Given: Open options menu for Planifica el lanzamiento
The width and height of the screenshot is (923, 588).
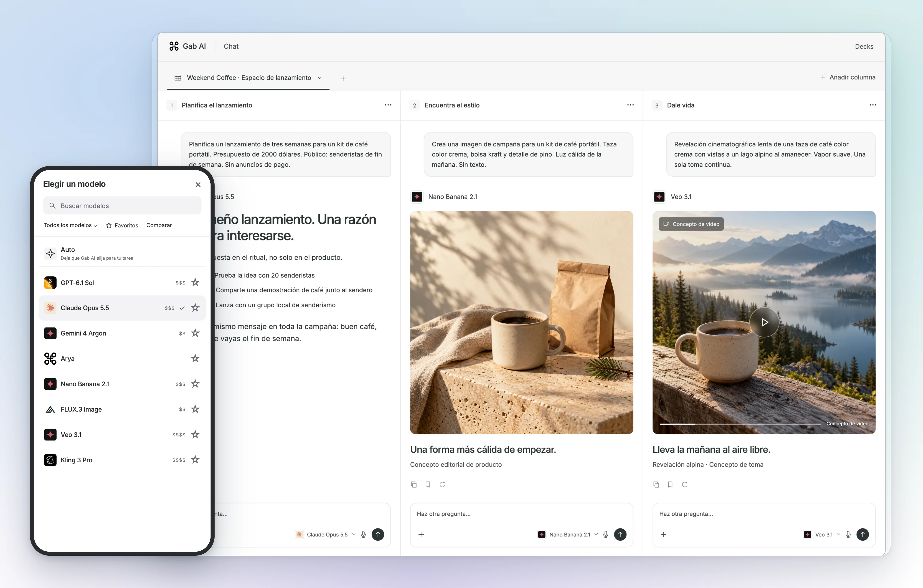Looking at the screenshot, I should coord(388,105).
